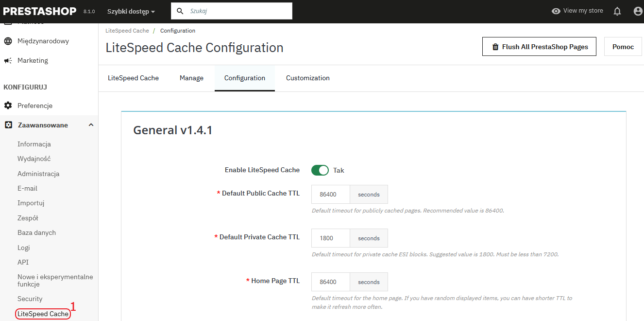The image size is (644, 321).
Task: Open Security submenu item
Action: (30, 299)
